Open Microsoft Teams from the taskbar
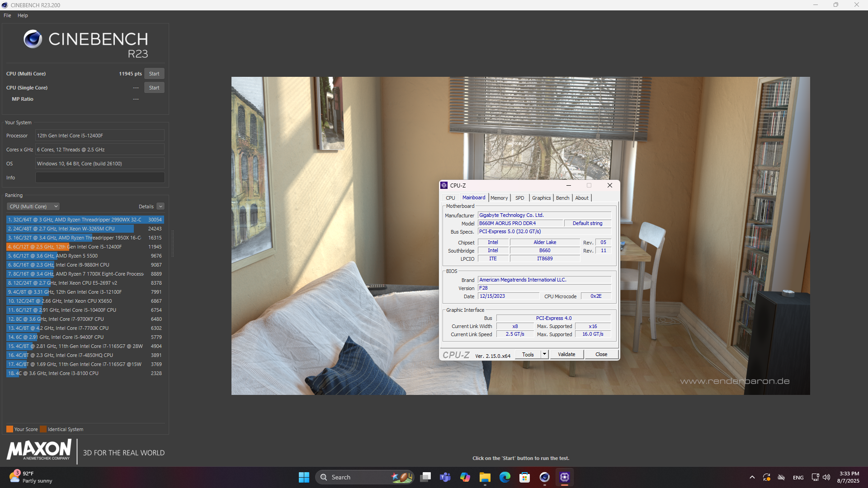Screen dimensions: 868x488 point(445,477)
